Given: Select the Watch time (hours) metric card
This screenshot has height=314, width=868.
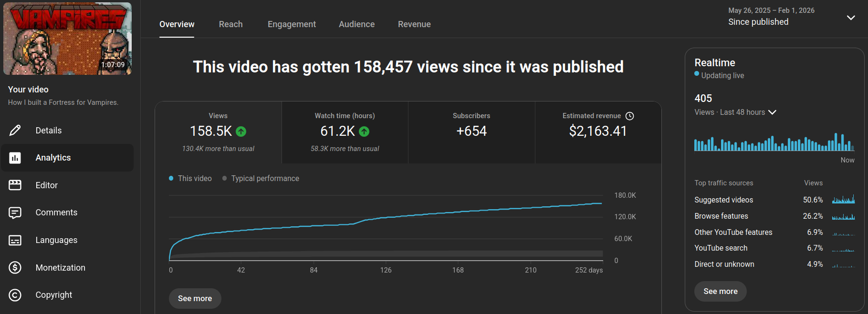Looking at the screenshot, I should (x=345, y=132).
